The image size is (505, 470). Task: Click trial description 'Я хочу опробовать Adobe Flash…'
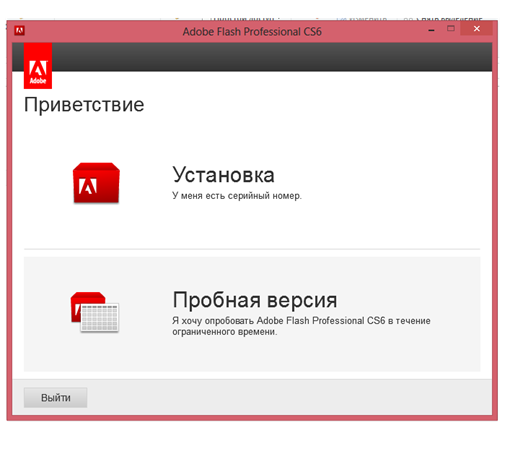click(301, 326)
